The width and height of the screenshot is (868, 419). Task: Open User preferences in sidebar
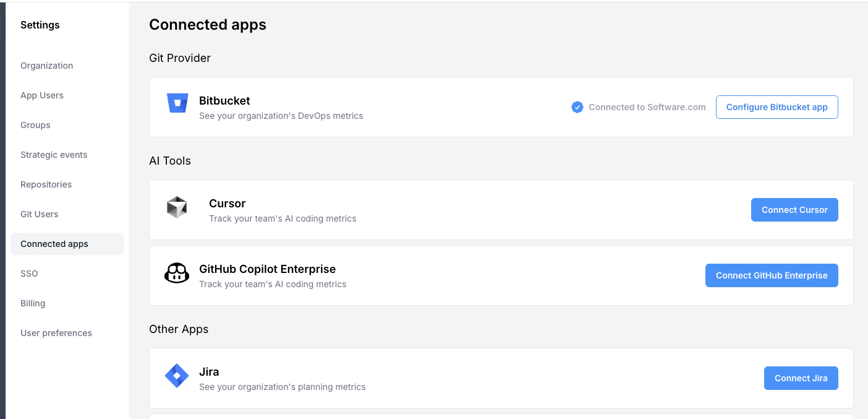[56, 333]
